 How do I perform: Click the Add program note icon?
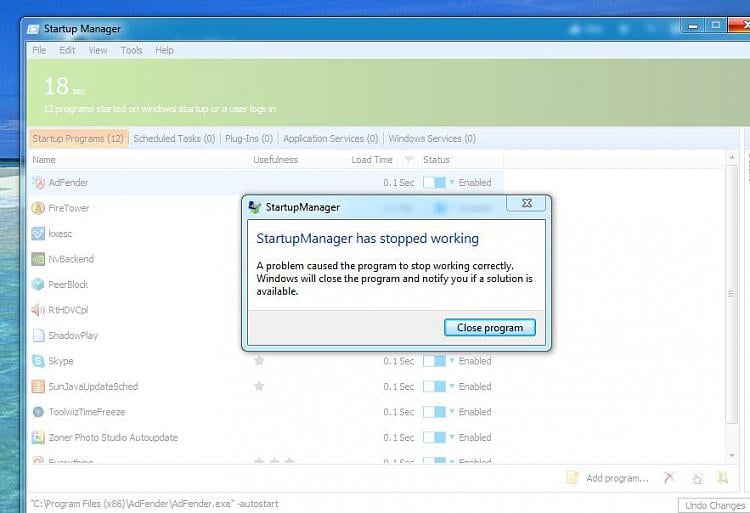coord(573,478)
